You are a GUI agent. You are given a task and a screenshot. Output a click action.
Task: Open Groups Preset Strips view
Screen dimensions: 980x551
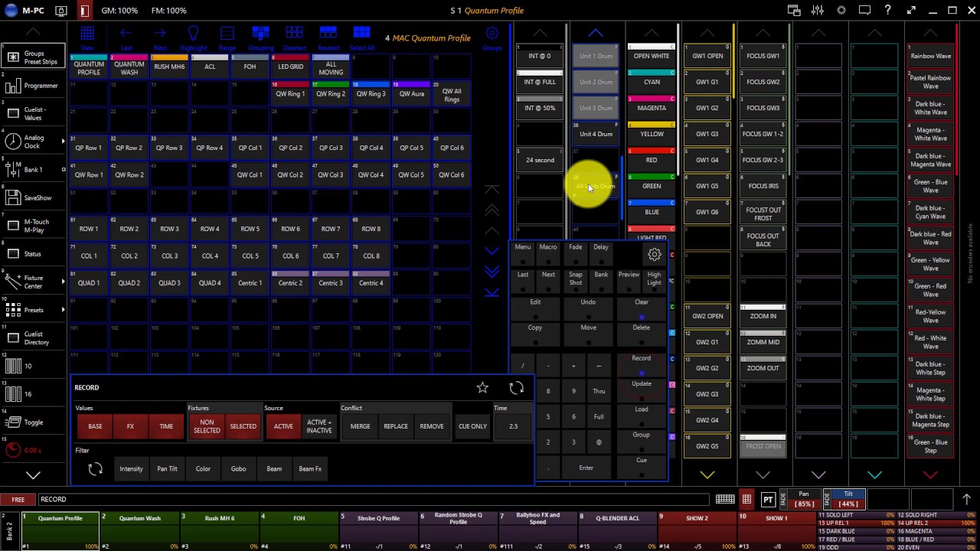click(33, 57)
